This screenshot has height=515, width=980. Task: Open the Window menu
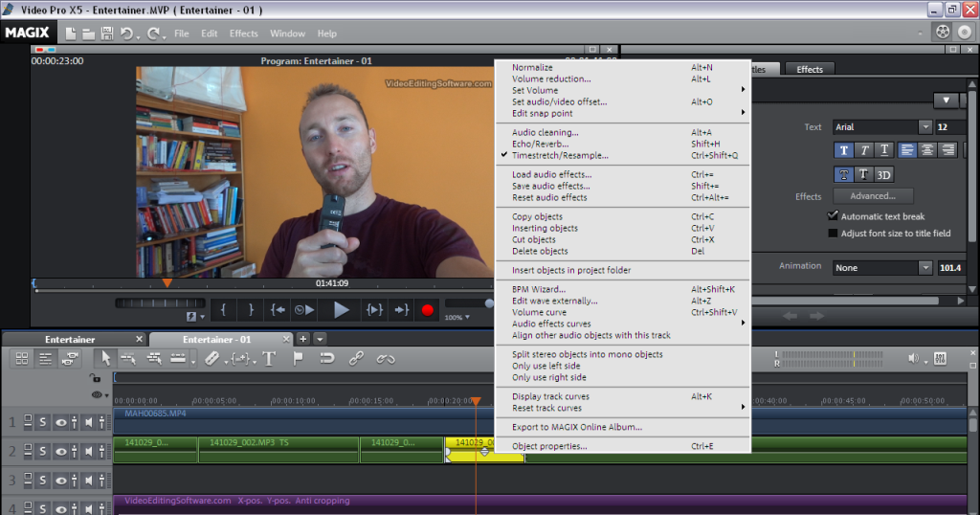pos(287,34)
